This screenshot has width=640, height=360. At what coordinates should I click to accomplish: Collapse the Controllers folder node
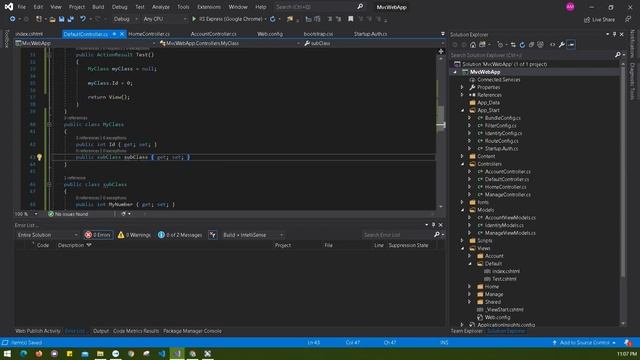click(x=462, y=164)
